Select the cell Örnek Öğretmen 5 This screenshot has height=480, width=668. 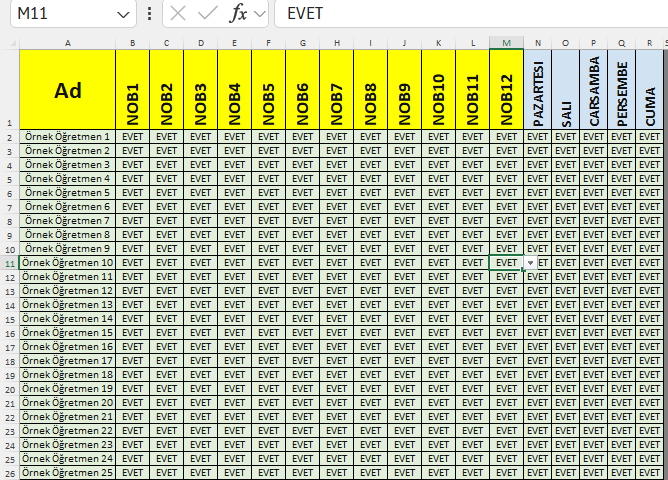tap(67, 193)
